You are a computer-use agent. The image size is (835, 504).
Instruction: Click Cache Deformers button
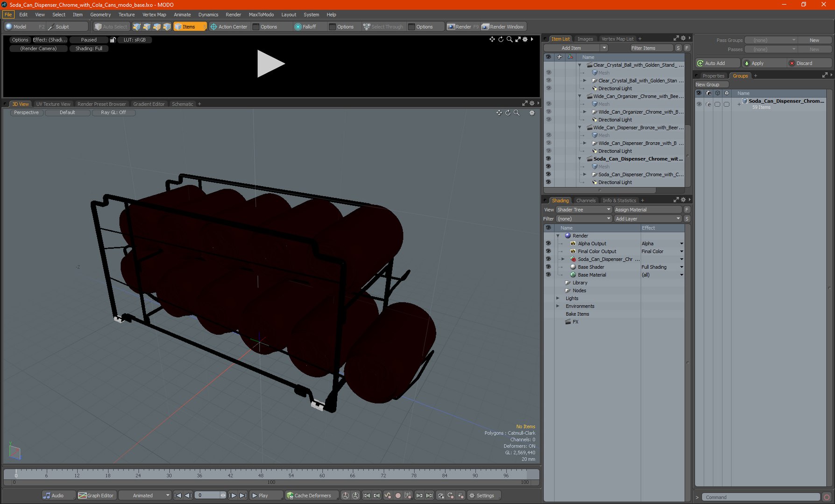point(311,495)
